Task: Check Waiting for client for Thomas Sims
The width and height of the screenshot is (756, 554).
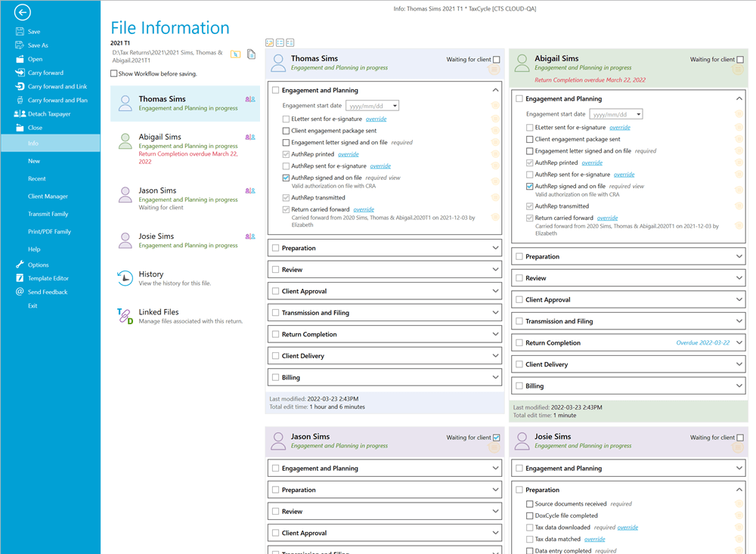Action: click(x=497, y=60)
